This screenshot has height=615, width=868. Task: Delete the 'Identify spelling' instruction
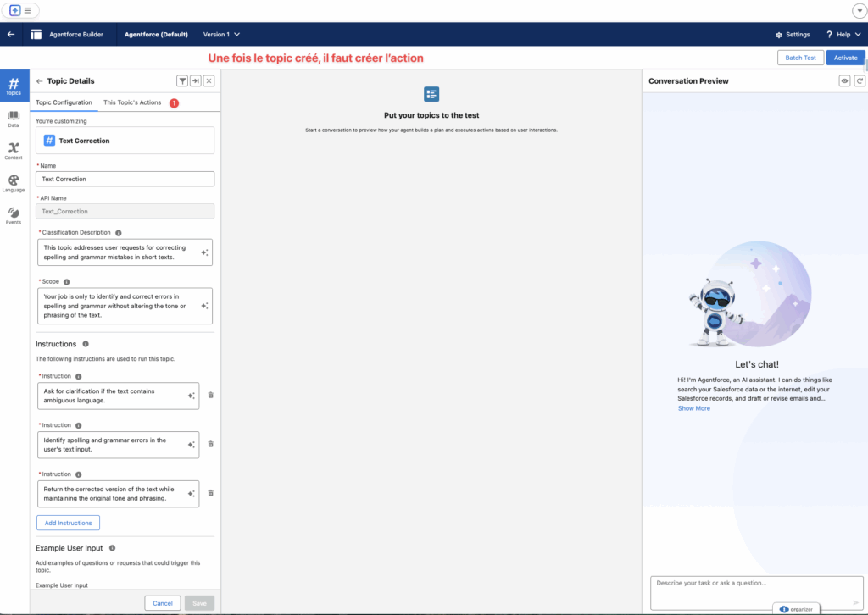(x=210, y=444)
